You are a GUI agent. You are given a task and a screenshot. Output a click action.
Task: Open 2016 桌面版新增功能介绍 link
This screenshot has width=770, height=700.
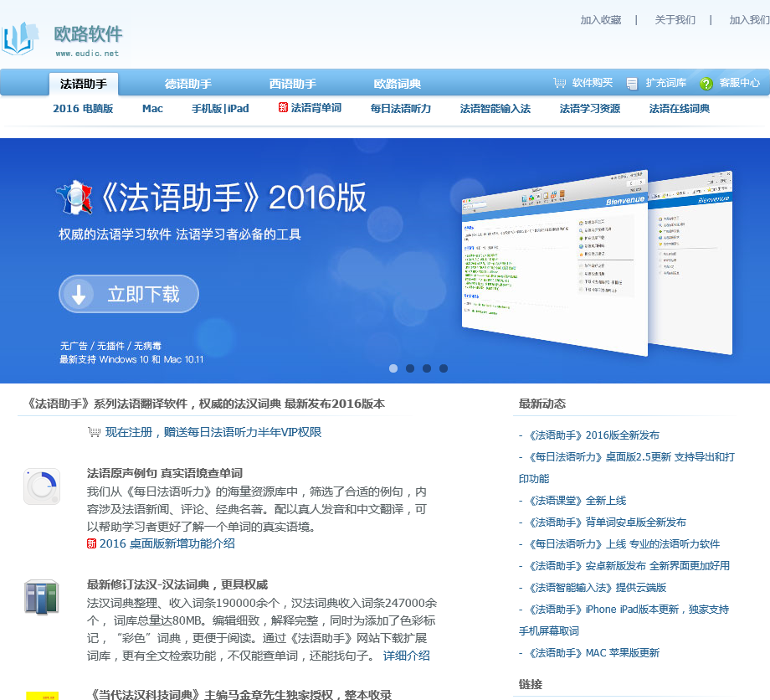[167, 543]
